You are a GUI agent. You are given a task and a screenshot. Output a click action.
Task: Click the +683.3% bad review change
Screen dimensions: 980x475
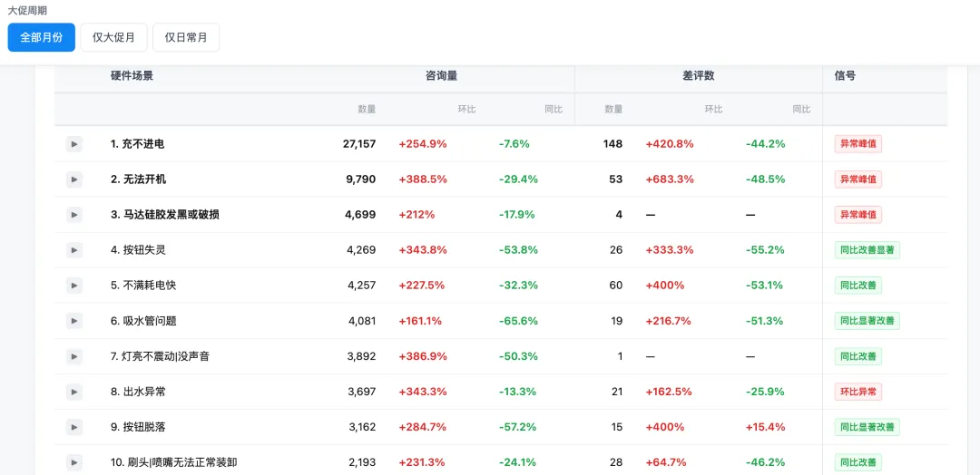coord(670,179)
